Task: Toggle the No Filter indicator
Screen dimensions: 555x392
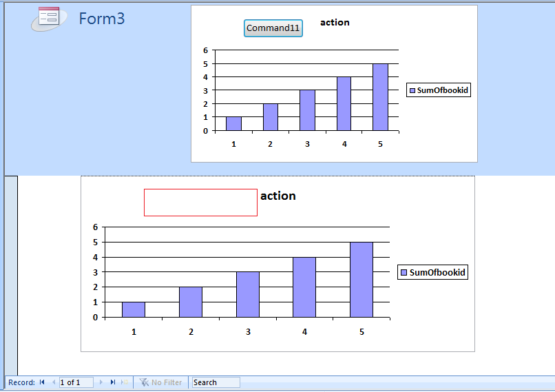Action: pos(161,382)
